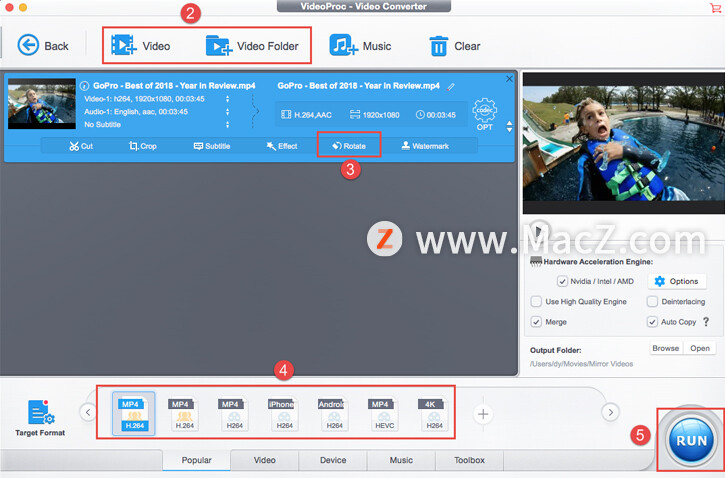Open hardware acceleration Options
This screenshot has width=725, height=478.
[677, 281]
